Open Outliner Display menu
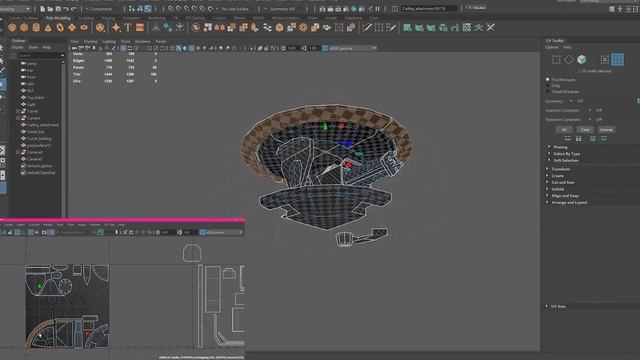 tap(17, 47)
